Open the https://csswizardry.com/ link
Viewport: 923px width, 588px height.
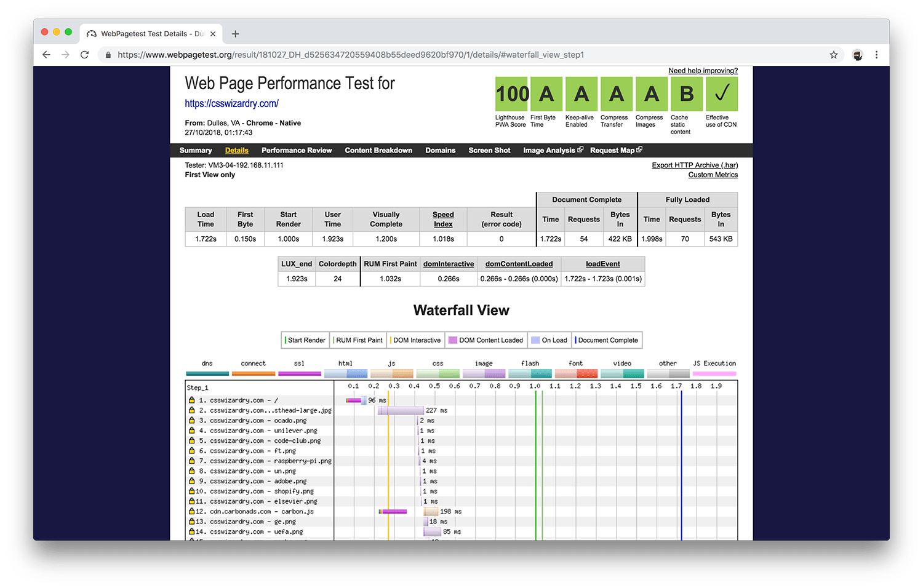point(232,103)
